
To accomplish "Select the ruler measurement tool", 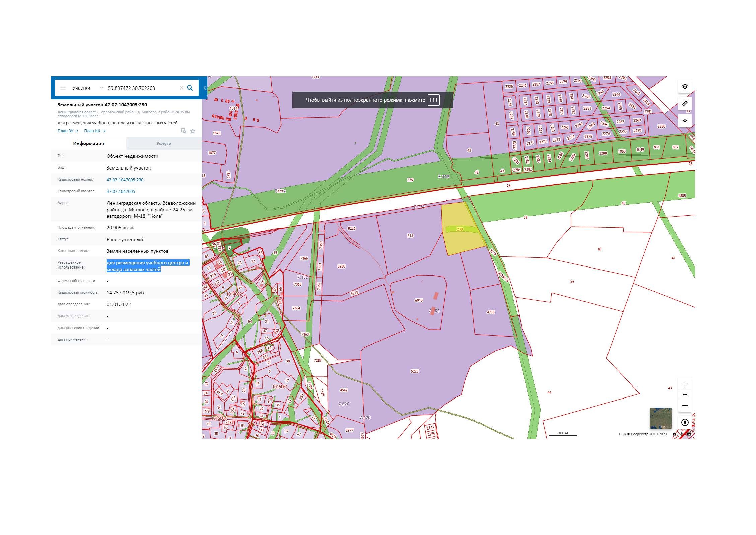I will point(685,103).
